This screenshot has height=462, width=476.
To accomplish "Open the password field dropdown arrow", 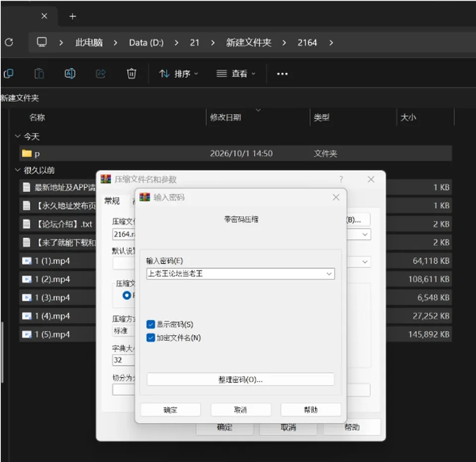I will pyautogui.click(x=329, y=273).
